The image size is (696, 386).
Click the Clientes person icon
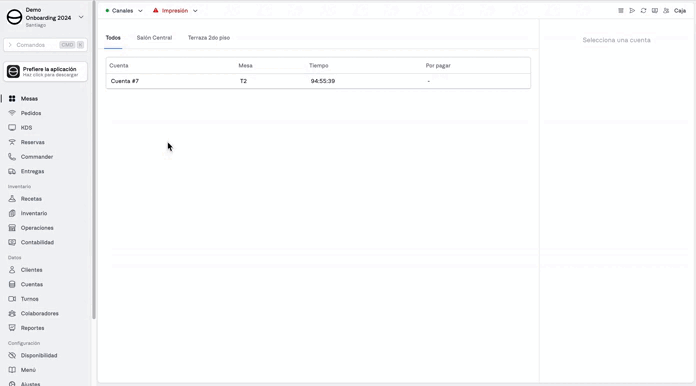coord(12,270)
